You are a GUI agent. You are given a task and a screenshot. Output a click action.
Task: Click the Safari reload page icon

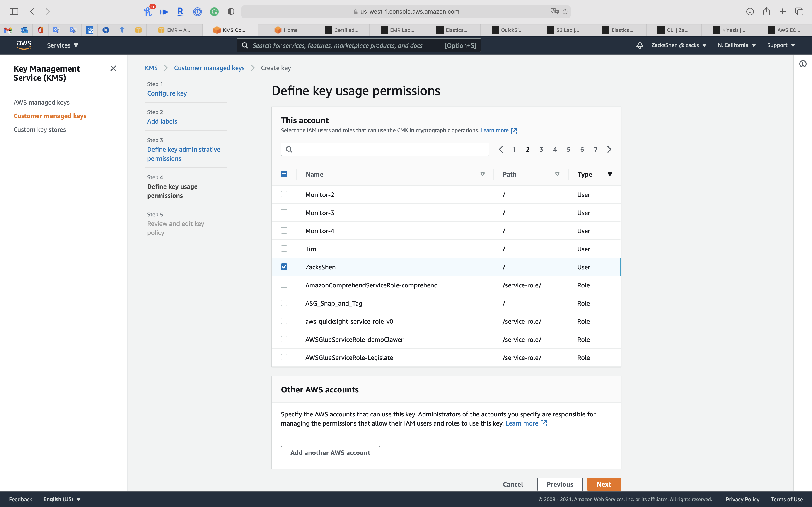[x=565, y=11]
